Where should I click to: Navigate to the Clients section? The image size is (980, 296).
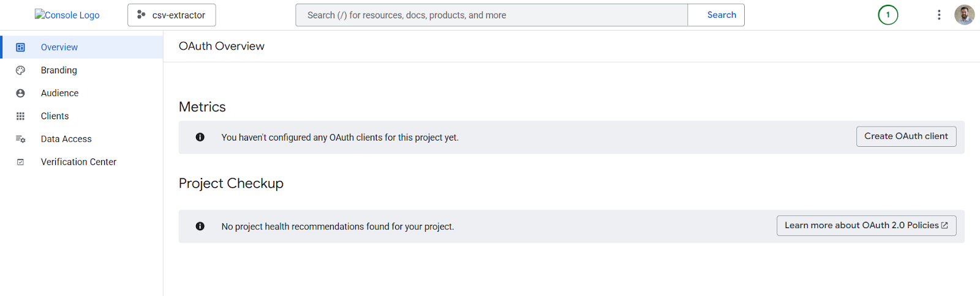click(55, 116)
